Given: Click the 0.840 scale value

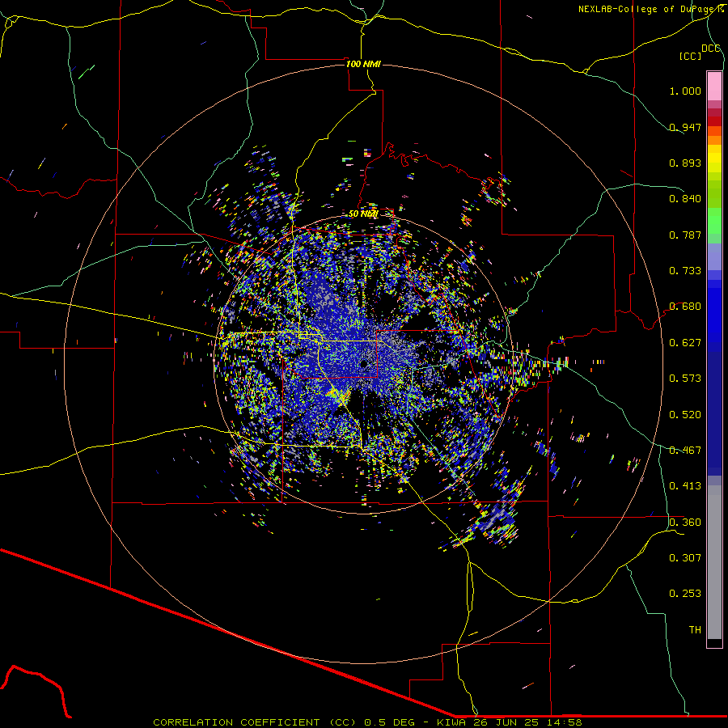Looking at the screenshot, I should (x=685, y=199).
